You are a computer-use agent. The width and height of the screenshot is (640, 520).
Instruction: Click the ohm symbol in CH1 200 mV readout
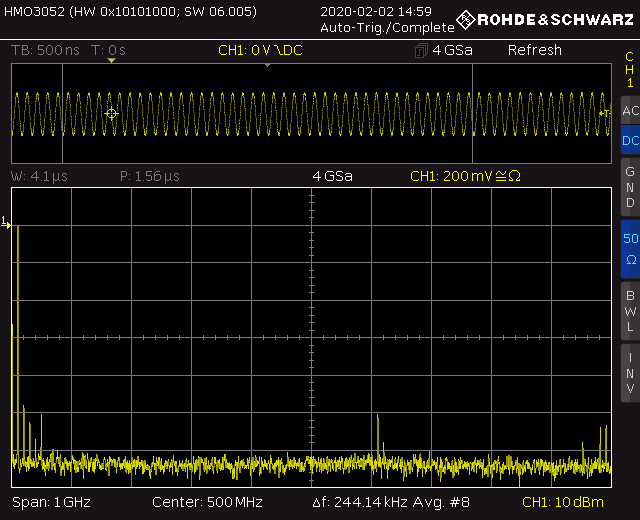tap(516, 176)
